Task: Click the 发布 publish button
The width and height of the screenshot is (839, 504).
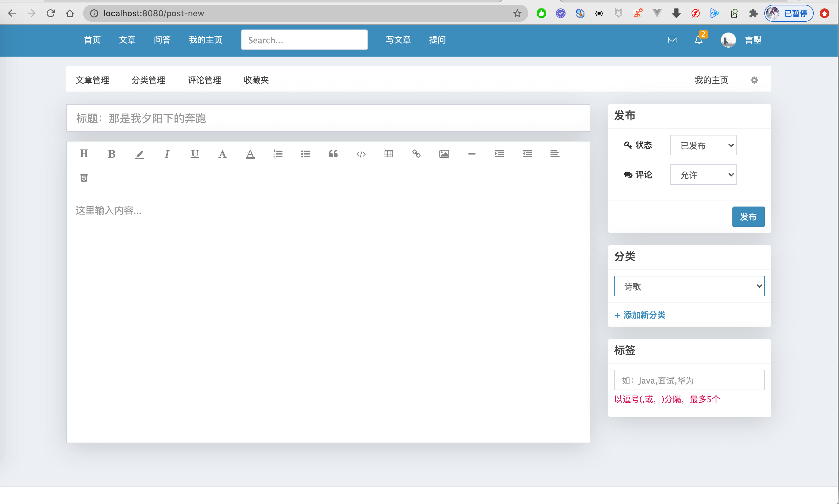Action: click(x=748, y=217)
